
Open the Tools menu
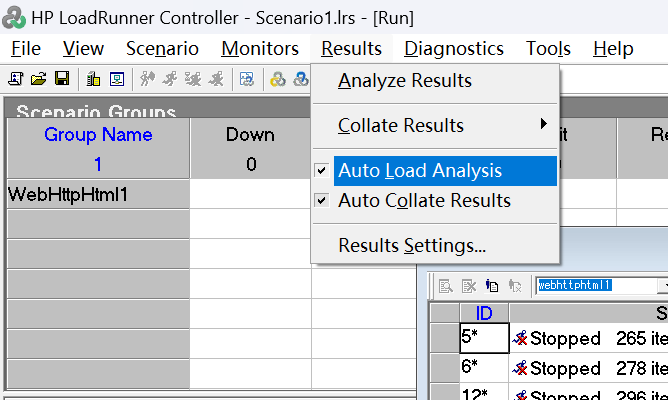[548, 49]
